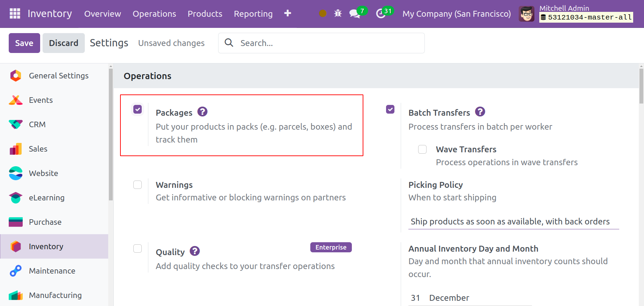The height and width of the screenshot is (306, 644).
Task: Open the company switcher My Company
Action: [456, 14]
